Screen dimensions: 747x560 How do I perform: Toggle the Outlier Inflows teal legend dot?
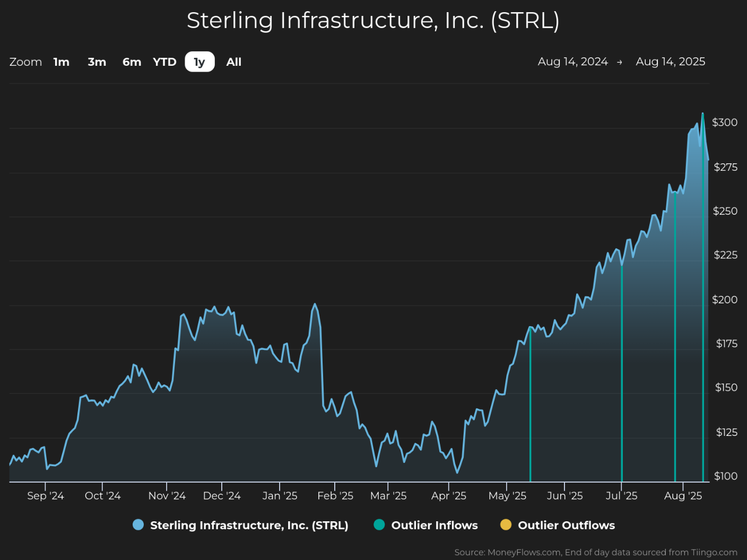[x=379, y=525]
